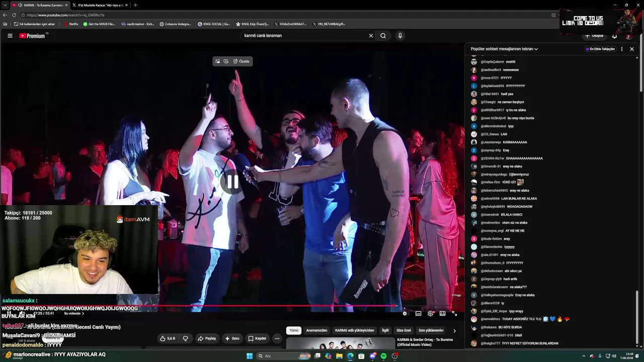The width and height of the screenshot is (644, 362).
Task: Open 'Sık kullanılanları içeri aktar' bookmark
Action: pyautogui.click(x=34, y=24)
